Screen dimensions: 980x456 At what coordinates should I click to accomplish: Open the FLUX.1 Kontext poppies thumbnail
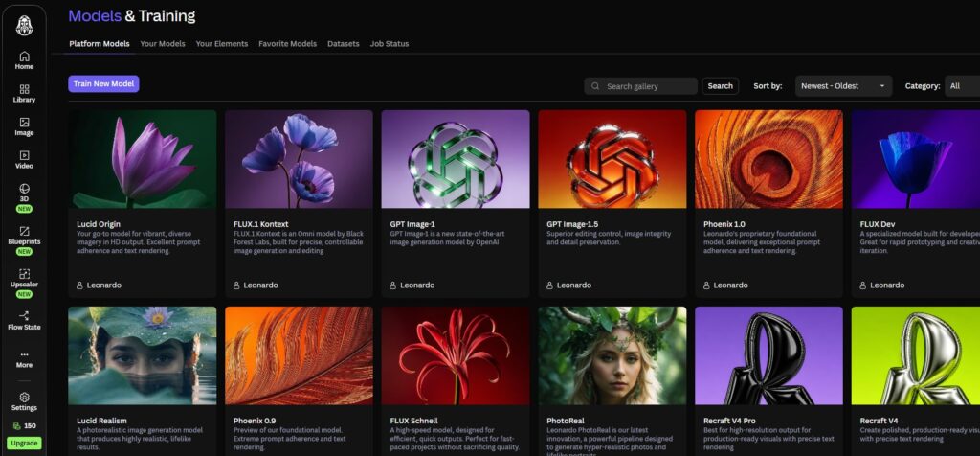299,159
